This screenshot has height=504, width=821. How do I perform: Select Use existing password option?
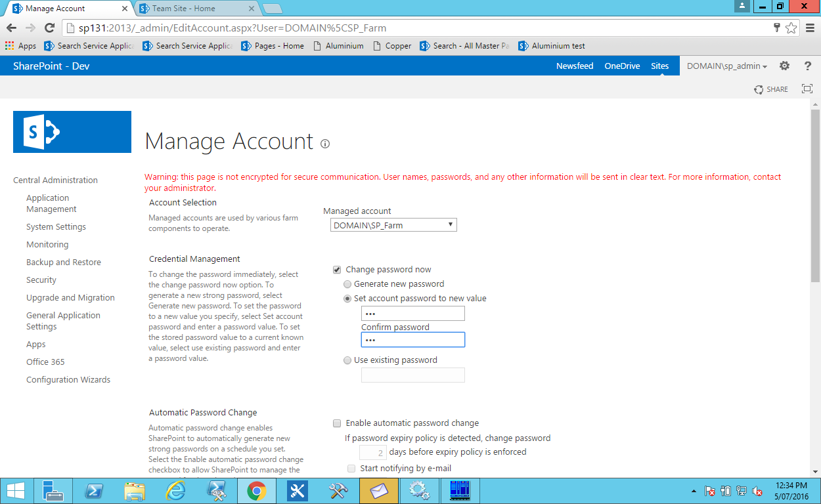pyautogui.click(x=347, y=360)
